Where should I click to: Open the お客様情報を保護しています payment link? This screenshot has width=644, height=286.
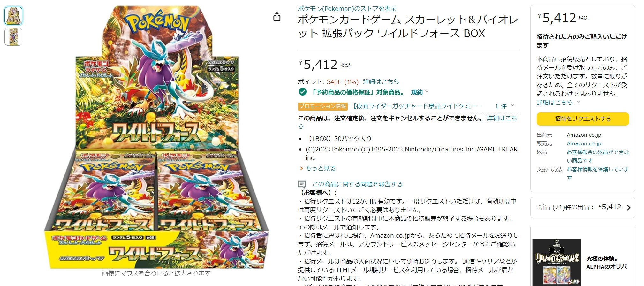598,174
